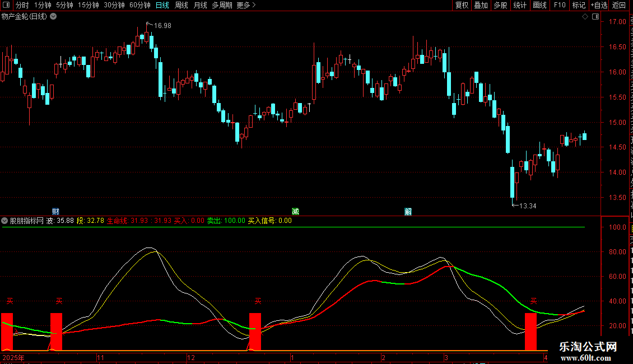Select the 60分钟 timeframe

(139, 5)
